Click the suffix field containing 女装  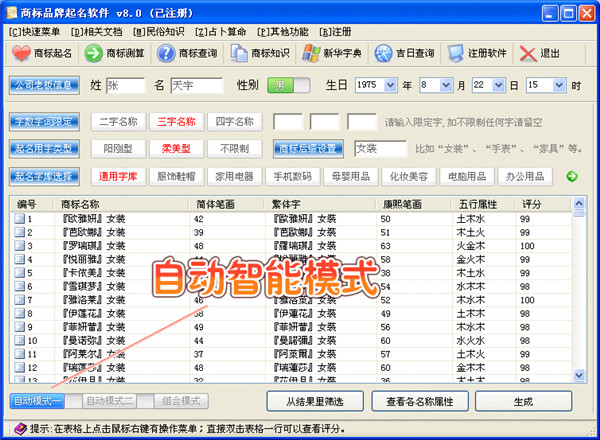coord(381,149)
